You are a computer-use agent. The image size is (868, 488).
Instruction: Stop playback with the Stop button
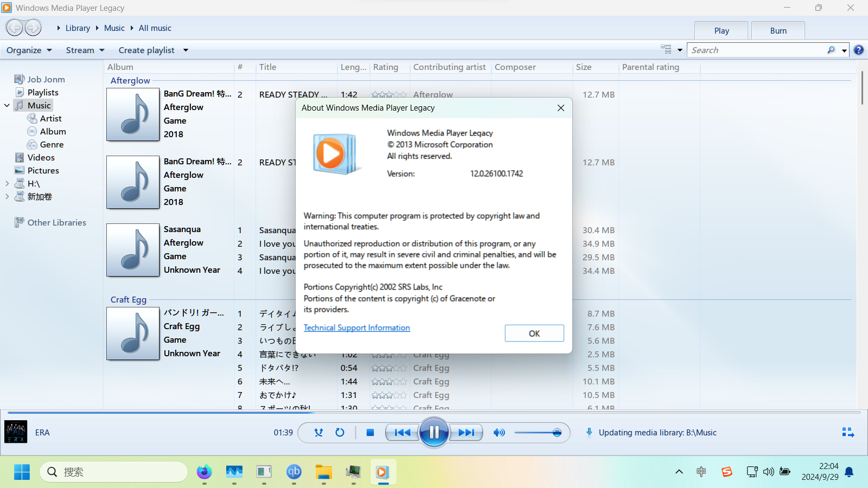pyautogui.click(x=370, y=432)
